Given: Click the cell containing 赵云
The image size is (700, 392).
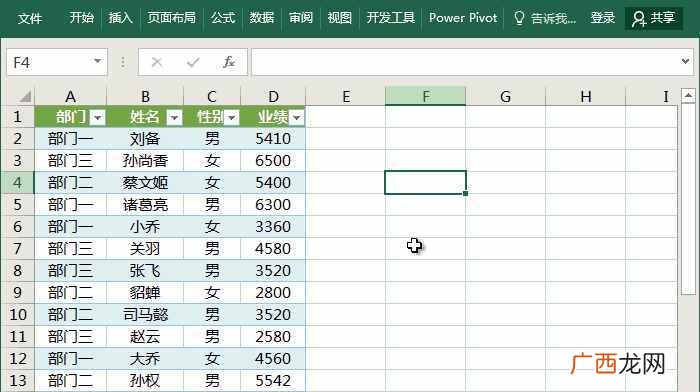Looking at the screenshot, I should [145, 337].
